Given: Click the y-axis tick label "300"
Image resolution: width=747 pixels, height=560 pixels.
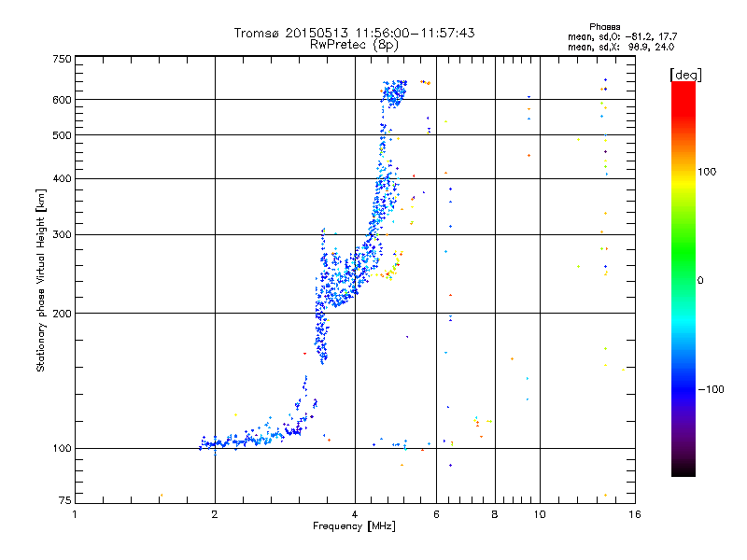Looking at the screenshot, I should pos(62,234).
